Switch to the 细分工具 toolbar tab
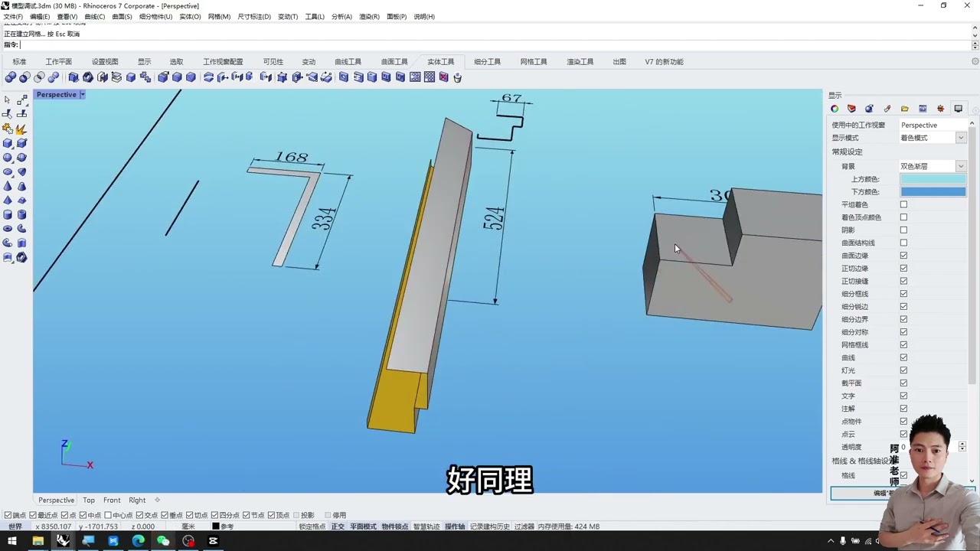Viewport: 980px width, 551px height. click(487, 62)
